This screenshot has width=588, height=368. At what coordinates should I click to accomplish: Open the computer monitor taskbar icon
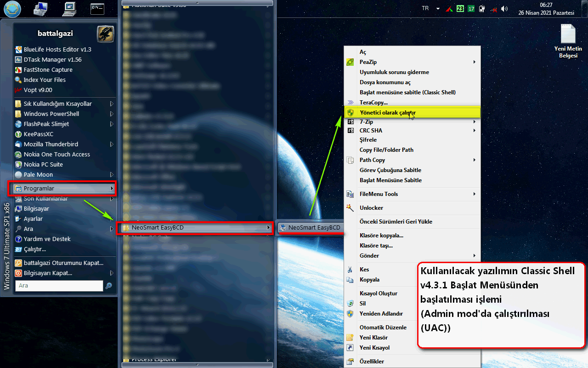click(69, 8)
